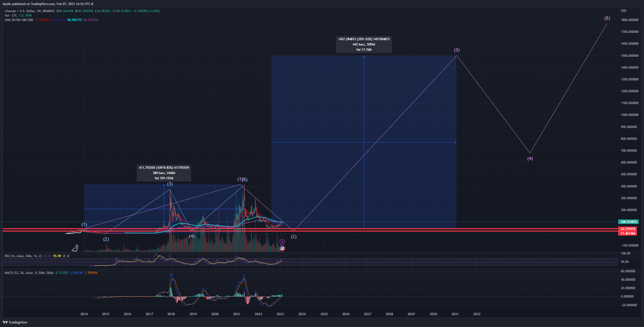Select the blue (3) wave label at the 2018 peak
This screenshot has width=644, height=327.
[x=170, y=184]
